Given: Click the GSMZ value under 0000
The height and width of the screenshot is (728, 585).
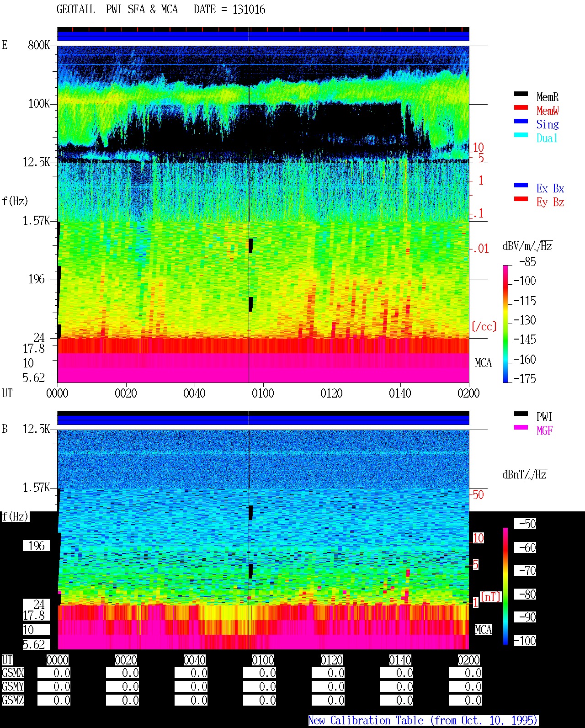Looking at the screenshot, I should coord(54,700).
